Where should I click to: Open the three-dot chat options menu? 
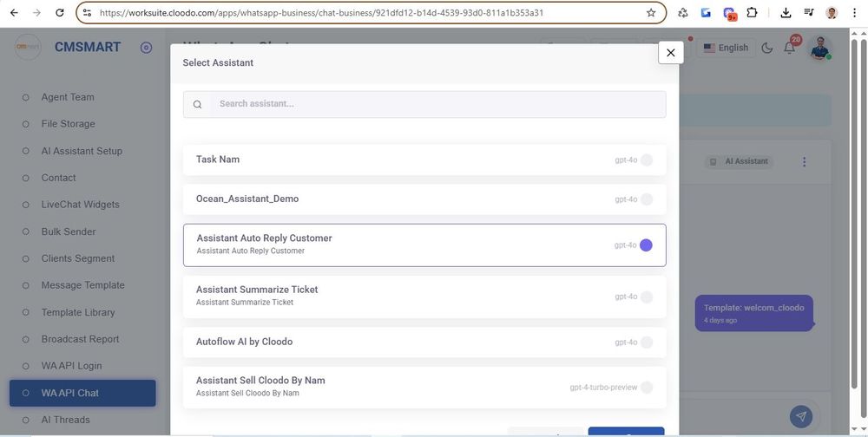[x=804, y=162]
